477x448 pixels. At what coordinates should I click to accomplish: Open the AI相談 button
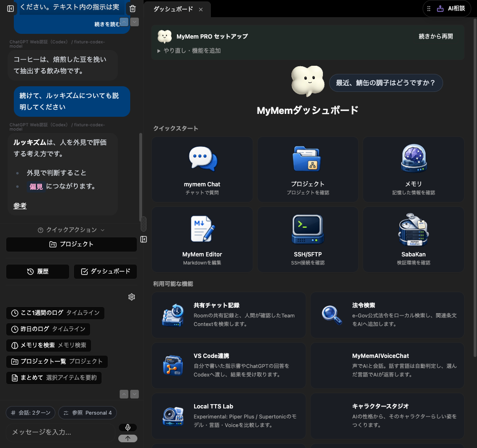[x=446, y=9]
